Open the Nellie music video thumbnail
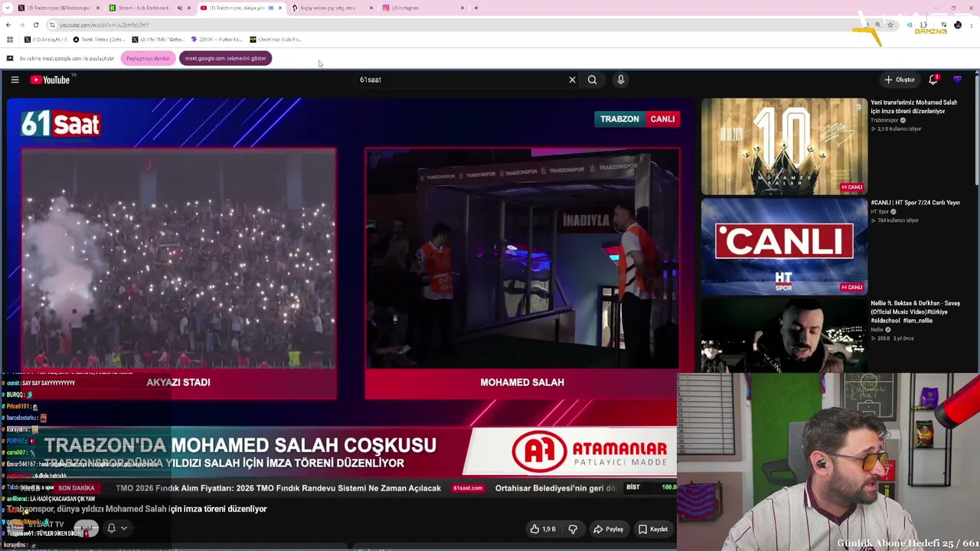This screenshot has height=551, width=980. pos(784,335)
